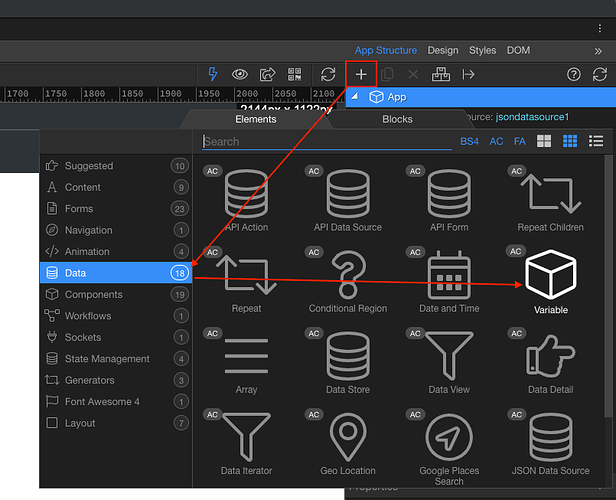Refresh App Structure panel at far right
The image size is (616, 500).
(x=600, y=74)
